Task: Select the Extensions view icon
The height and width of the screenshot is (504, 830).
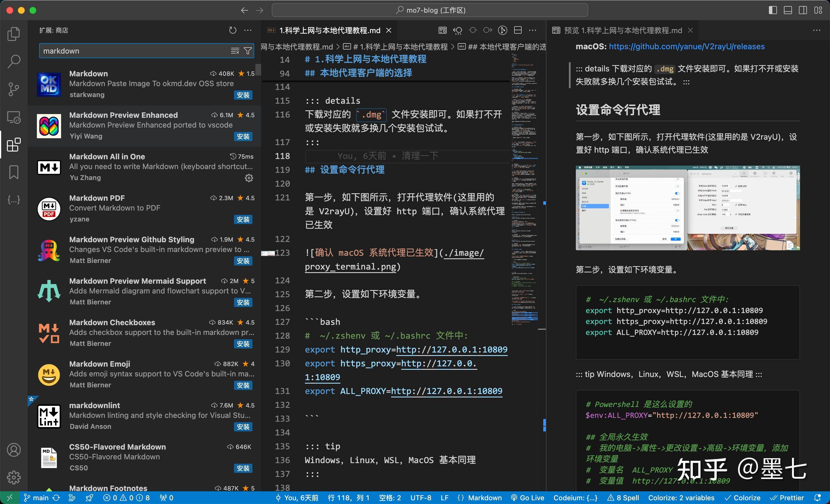Action: [x=14, y=145]
